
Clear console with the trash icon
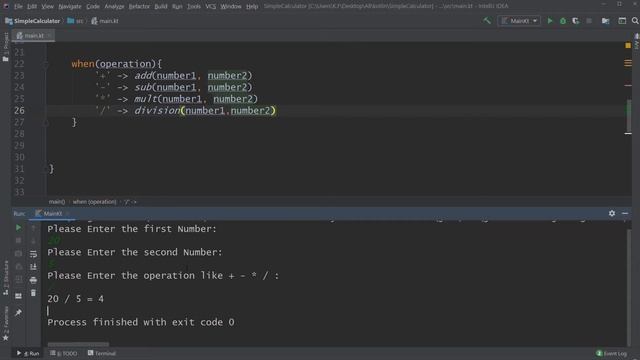tap(33, 293)
